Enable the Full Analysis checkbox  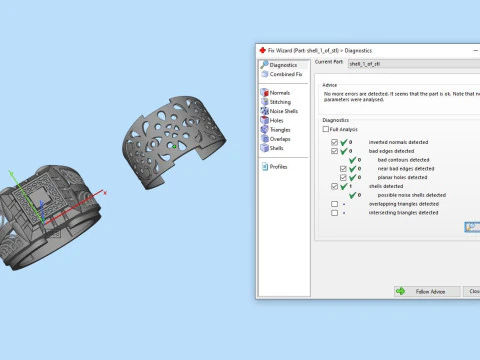pos(326,129)
